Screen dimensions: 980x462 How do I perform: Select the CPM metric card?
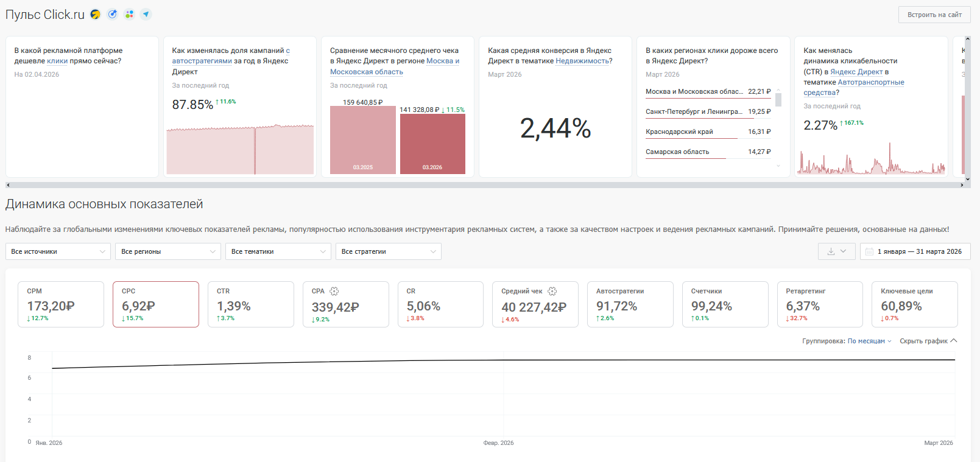[61, 304]
